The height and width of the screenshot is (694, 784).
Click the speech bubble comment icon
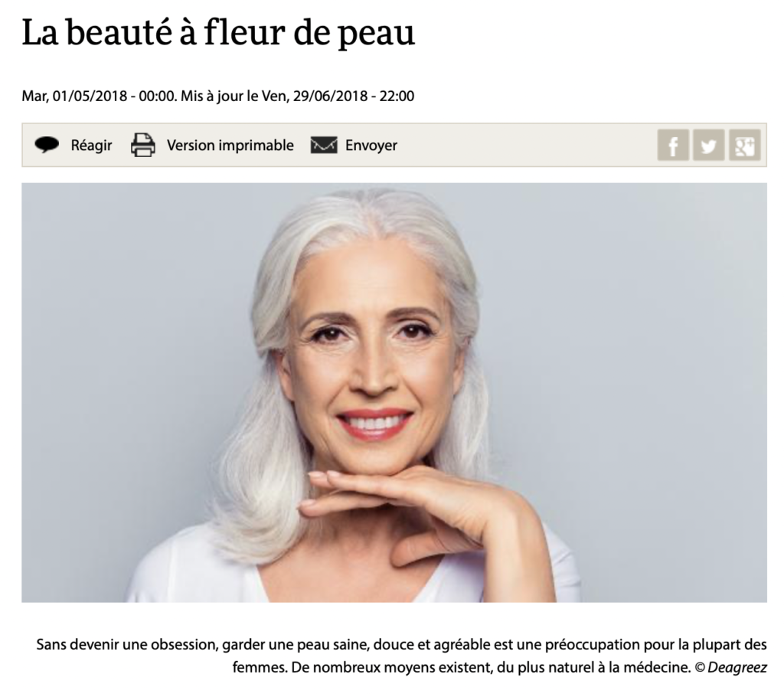[47, 145]
